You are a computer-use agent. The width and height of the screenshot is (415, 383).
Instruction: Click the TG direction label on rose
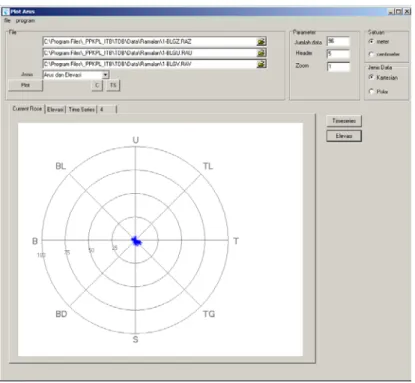209,314
